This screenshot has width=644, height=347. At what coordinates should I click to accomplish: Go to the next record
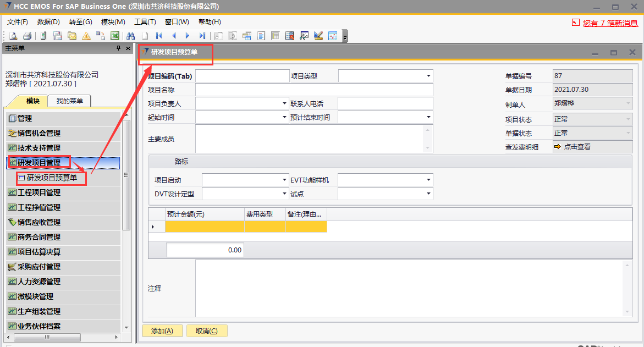coord(188,36)
